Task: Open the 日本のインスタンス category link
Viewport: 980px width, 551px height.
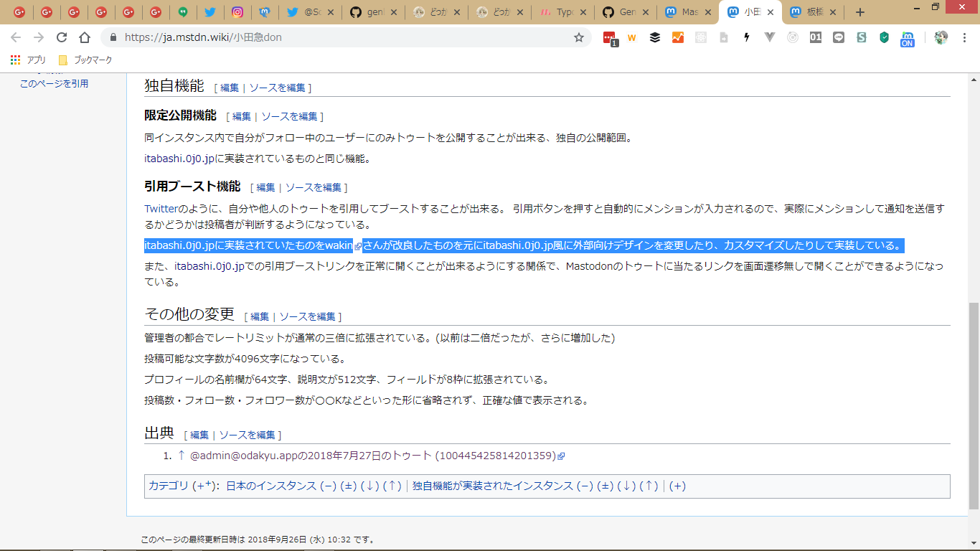Action: pos(271,486)
